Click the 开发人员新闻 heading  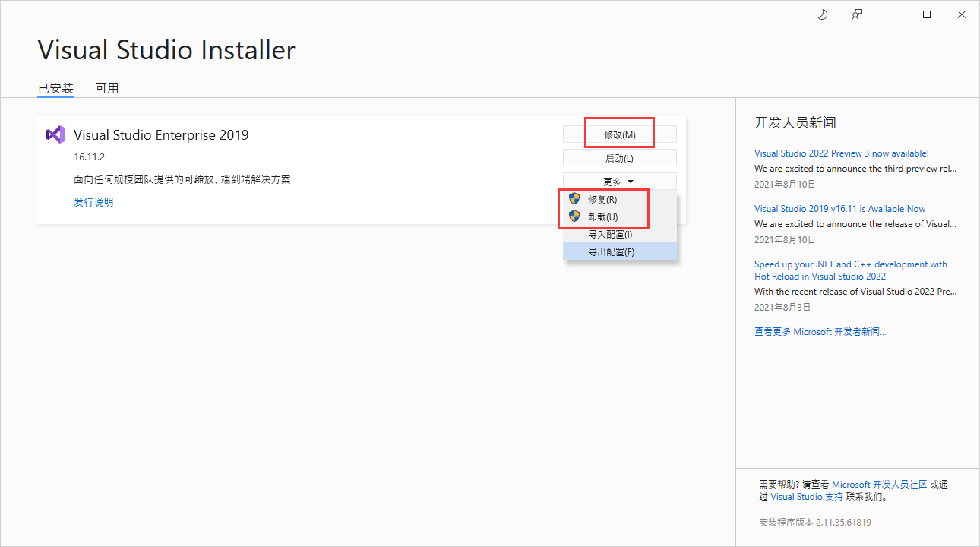click(x=795, y=122)
